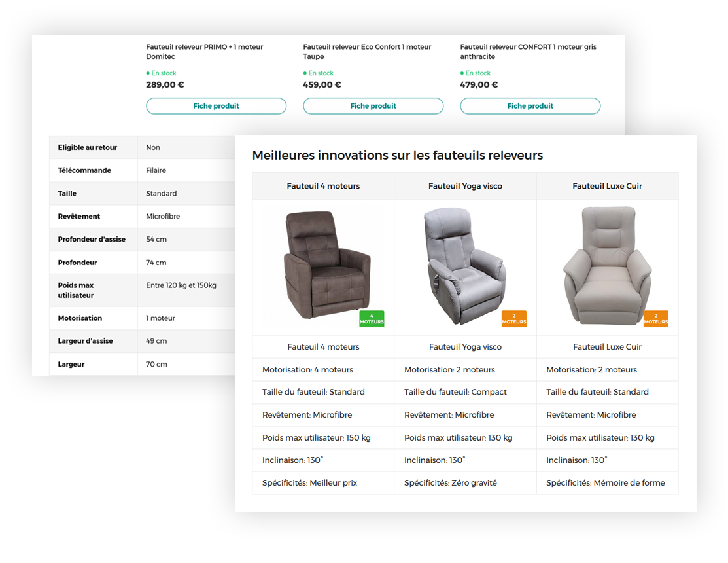The width and height of the screenshot is (728, 563).
Task: Click the Fauteuil releveur PRIMO + 1 moteur Domitec title
Action: pos(204,52)
